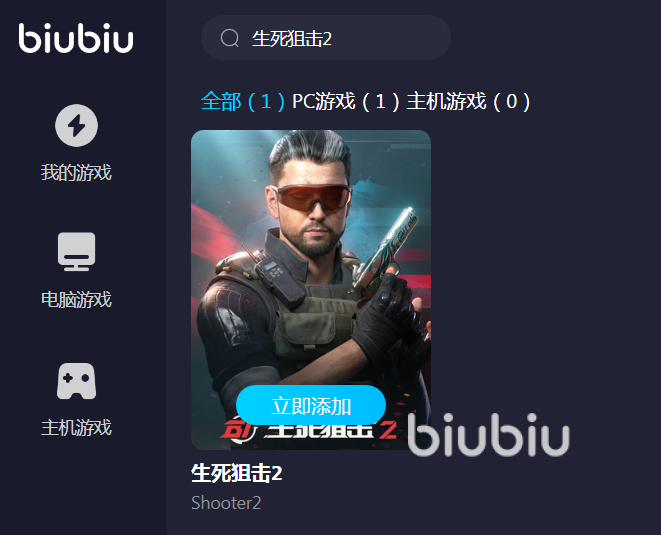This screenshot has height=535, width=661.
Task: Switch to the PC游戏 (1) tab
Action: point(345,102)
